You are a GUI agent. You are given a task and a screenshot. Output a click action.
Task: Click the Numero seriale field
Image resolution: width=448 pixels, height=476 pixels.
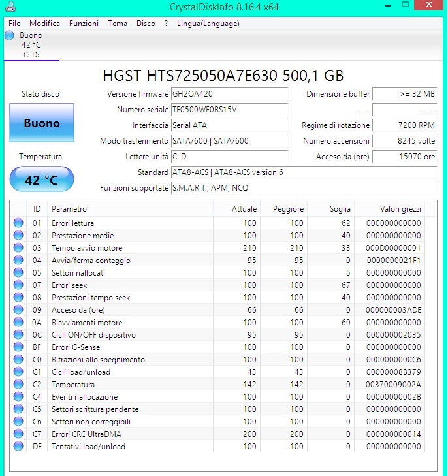tap(229, 110)
